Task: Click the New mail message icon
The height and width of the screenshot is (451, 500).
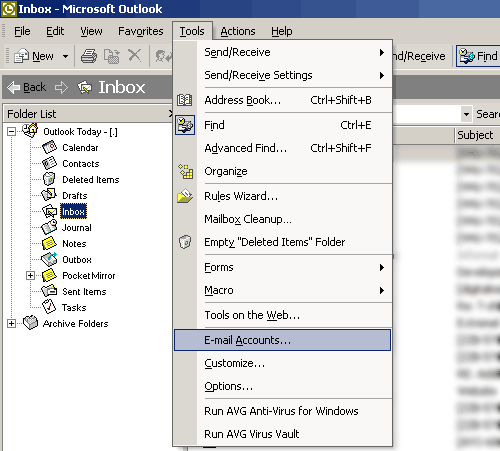Action: 21,56
